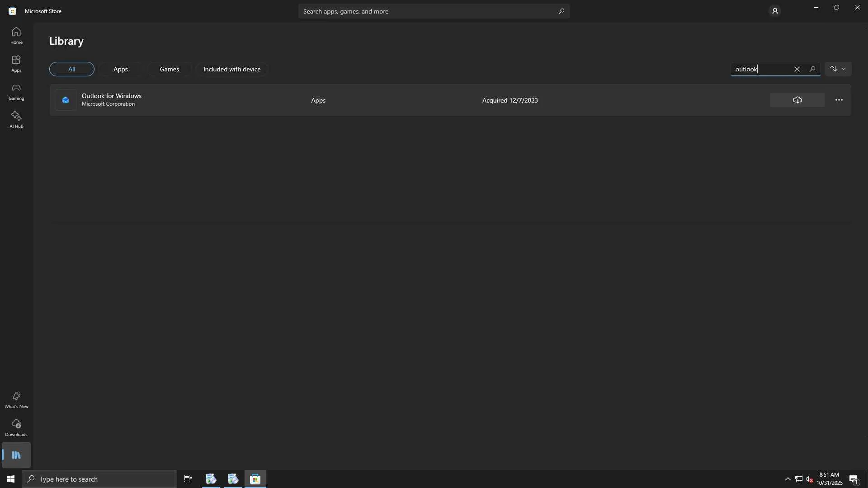Select the Games filter pill
The height and width of the screenshot is (488, 868).
click(169, 69)
